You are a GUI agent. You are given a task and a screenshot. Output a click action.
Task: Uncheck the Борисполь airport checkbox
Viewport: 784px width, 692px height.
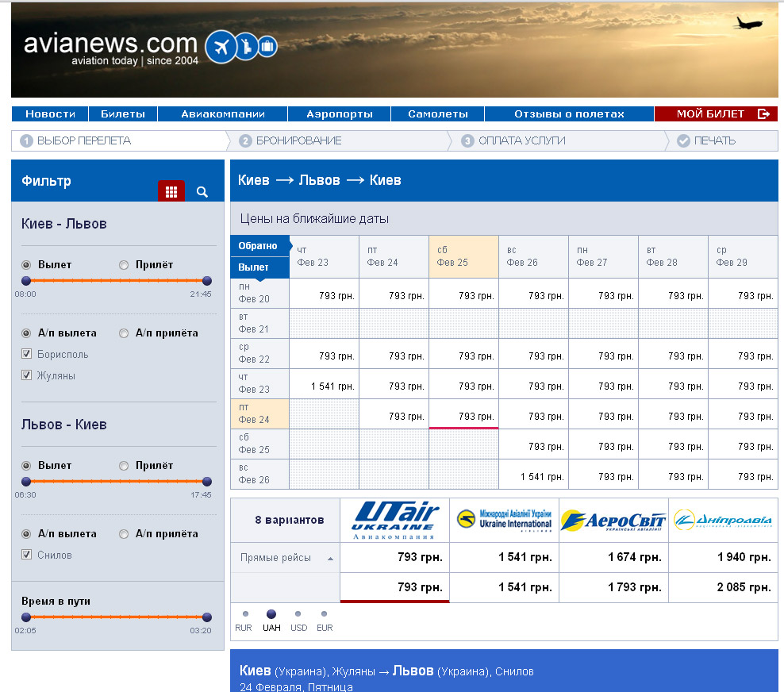coord(27,354)
